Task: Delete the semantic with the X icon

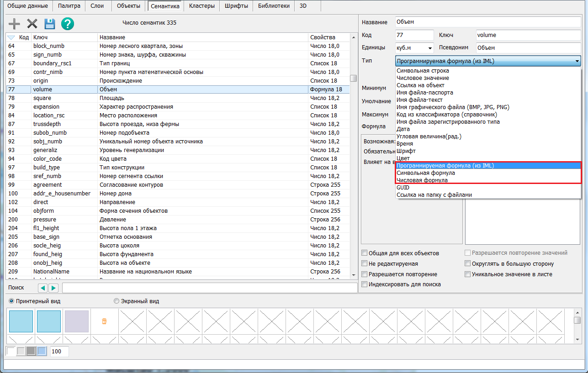Action: click(x=32, y=24)
